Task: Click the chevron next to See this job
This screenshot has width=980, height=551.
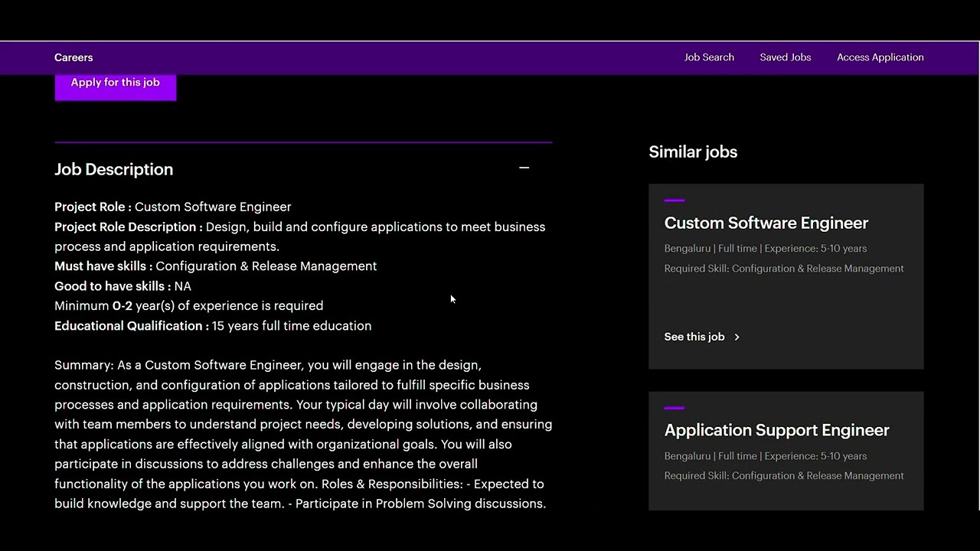Action: coord(737,337)
